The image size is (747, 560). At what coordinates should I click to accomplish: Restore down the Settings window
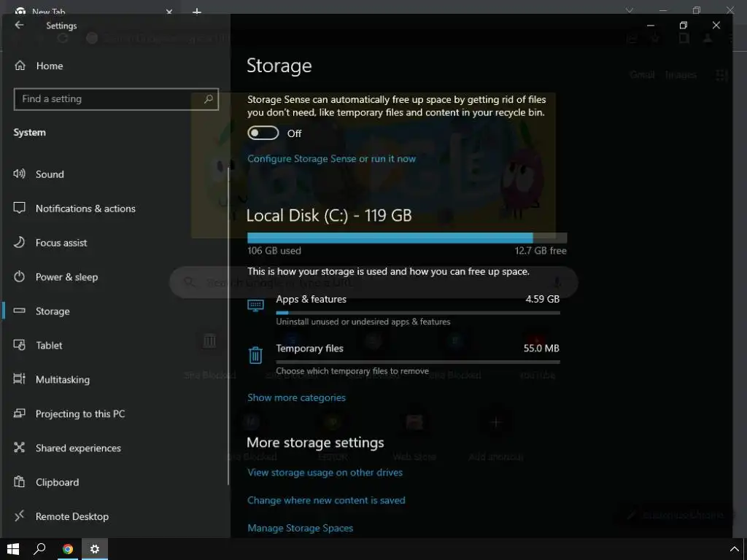click(683, 26)
